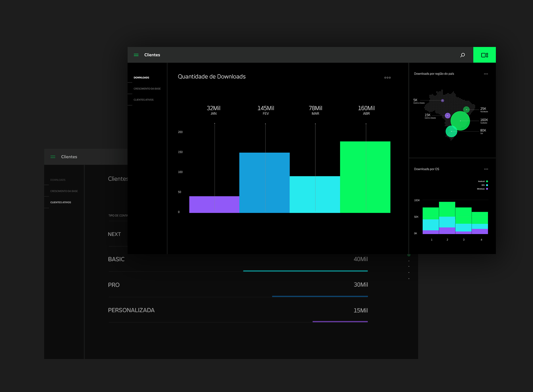This screenshot has width=533, height=392.
Task: Click purple JAN bar in chart
Action: pos(214,205)
